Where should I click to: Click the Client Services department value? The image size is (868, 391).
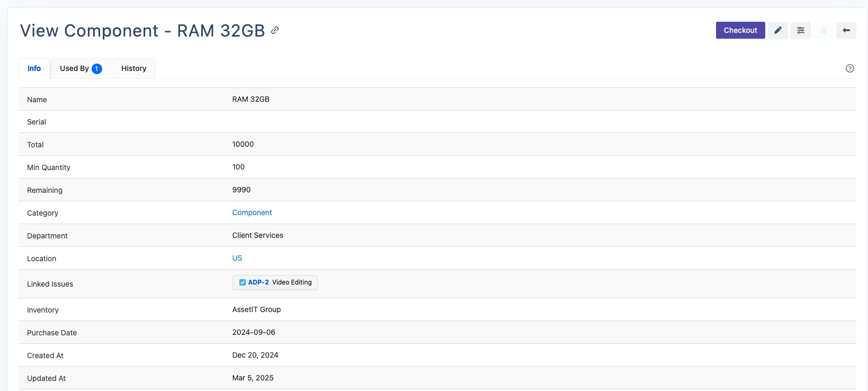point(257,235)
